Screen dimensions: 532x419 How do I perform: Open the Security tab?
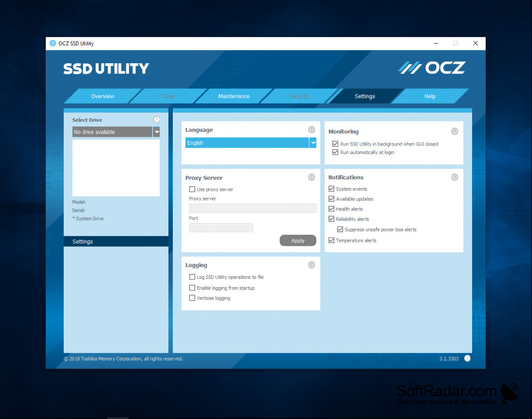point(299,96)
